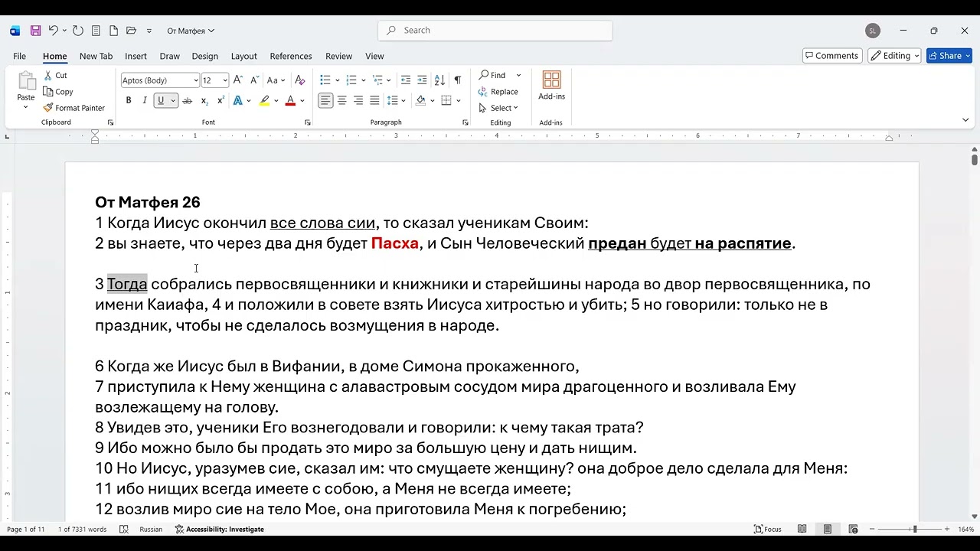The image size is (980, 551).
Task: Apply yellow text highlight color
Action: (264, 100)
